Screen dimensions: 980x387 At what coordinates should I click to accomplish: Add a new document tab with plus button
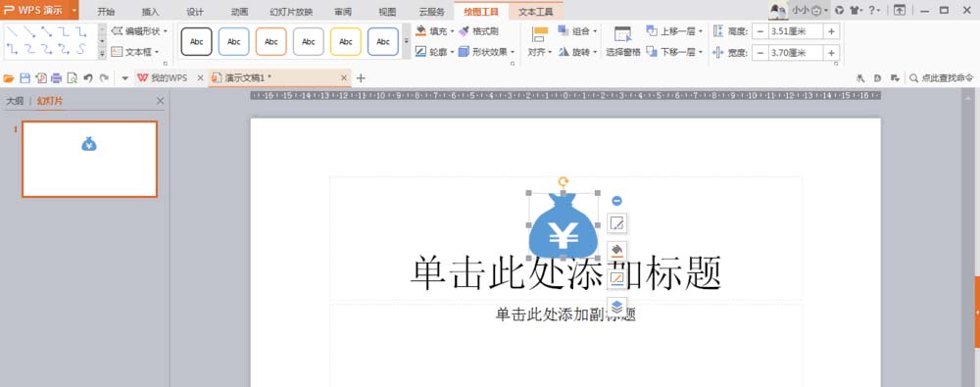(361, 78)
